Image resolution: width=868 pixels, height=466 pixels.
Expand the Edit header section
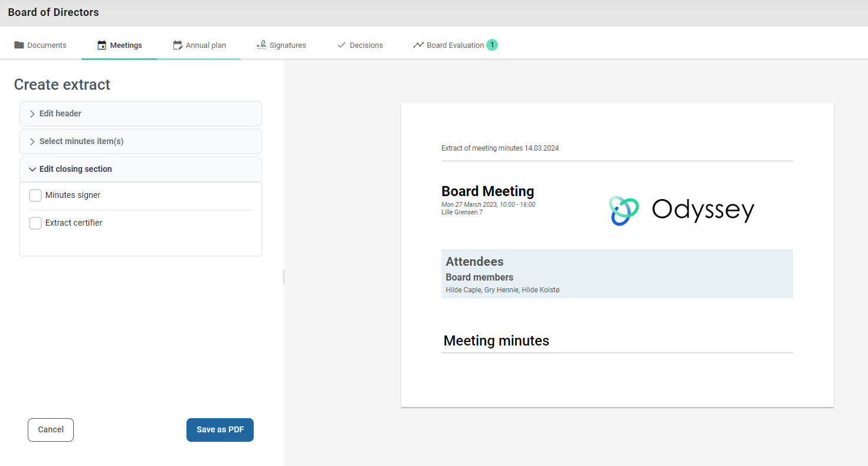coord(140,113)
